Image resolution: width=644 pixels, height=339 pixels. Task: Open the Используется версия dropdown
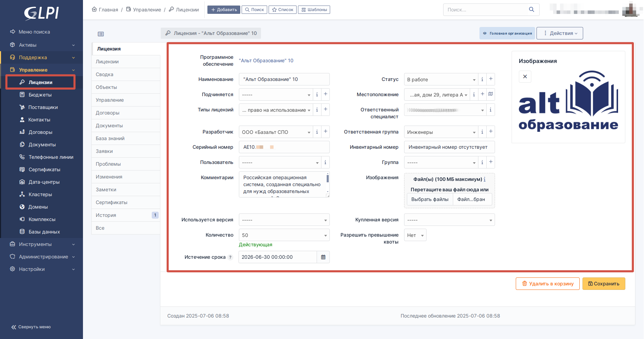point(284,220)
